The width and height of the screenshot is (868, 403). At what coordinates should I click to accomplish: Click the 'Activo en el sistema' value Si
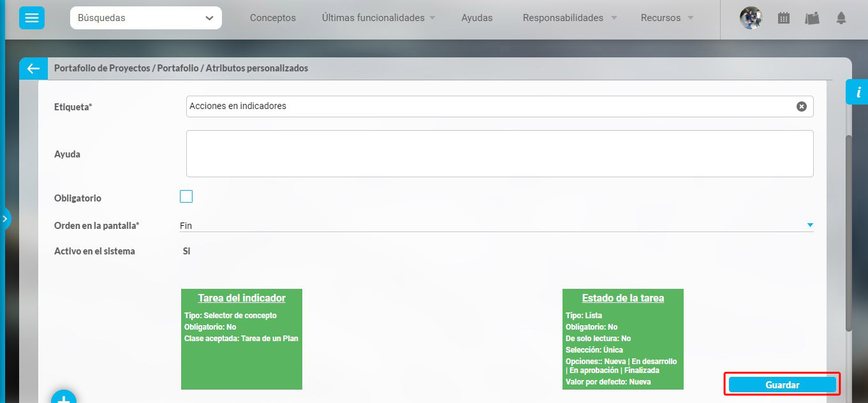pyautogui.click(x=186, y=251)
